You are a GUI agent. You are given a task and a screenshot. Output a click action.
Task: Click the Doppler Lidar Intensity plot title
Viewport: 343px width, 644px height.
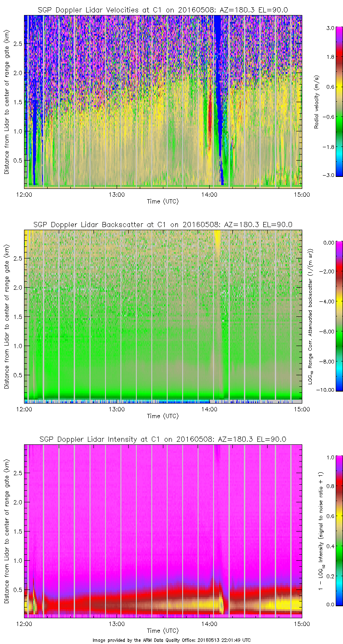[x=162, y=439]
